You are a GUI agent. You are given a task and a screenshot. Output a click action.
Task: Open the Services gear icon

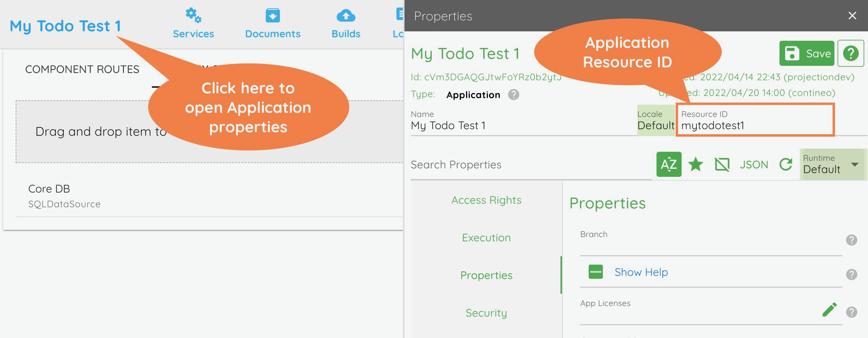[x=193, y=15]
